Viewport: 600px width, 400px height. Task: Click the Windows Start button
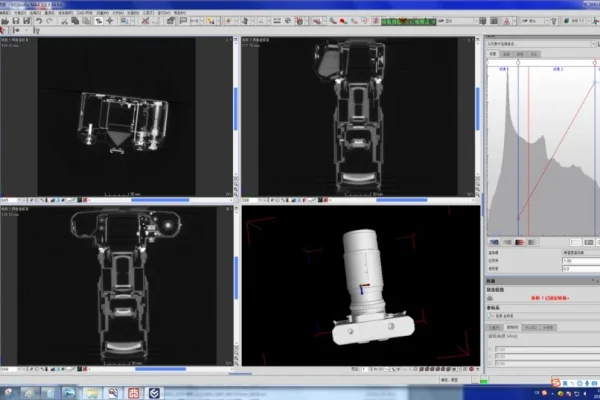10,391
